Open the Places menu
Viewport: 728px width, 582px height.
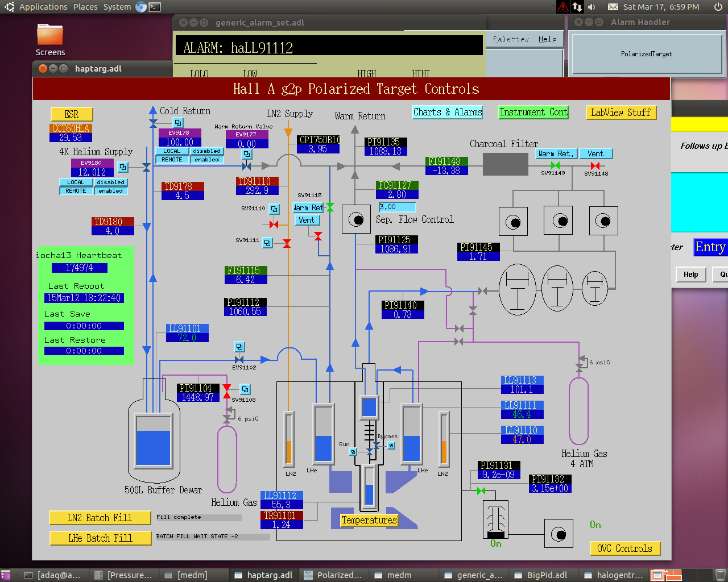point(85,7)
